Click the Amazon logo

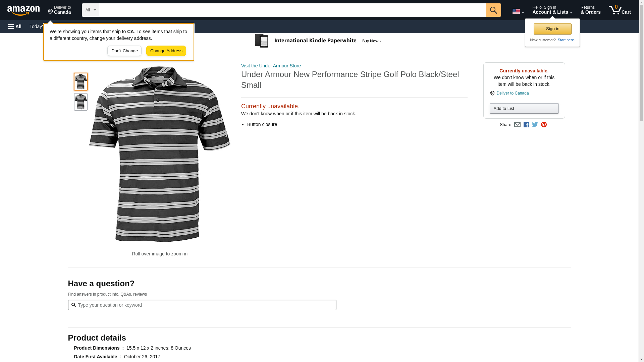pyautogui.click(x=23, y=10)
